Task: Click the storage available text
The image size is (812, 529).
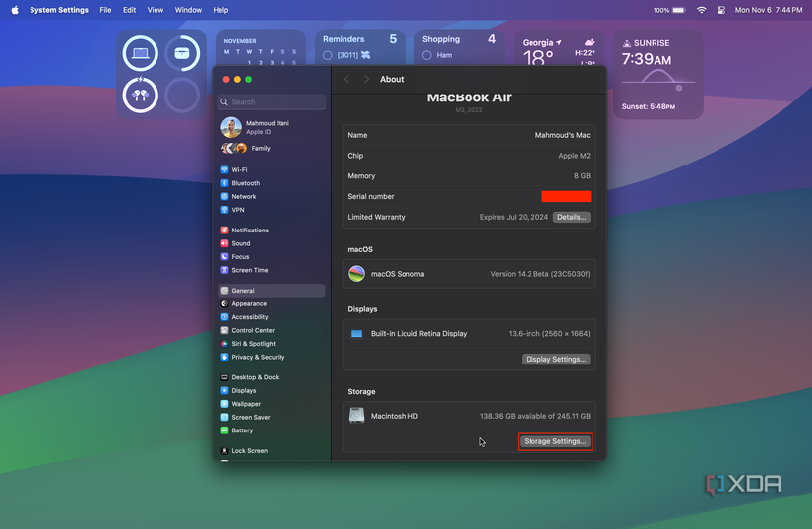Action: point(535,416)
